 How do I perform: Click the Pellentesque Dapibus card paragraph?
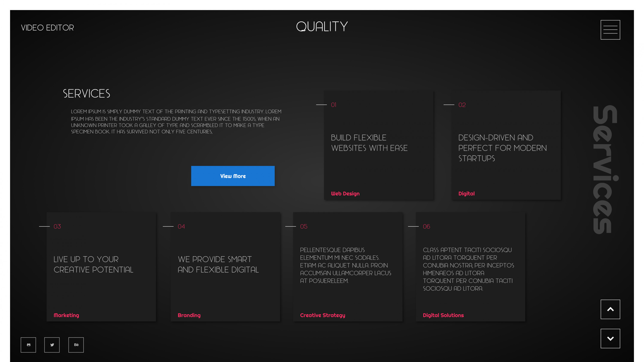[x=345, y=265]
